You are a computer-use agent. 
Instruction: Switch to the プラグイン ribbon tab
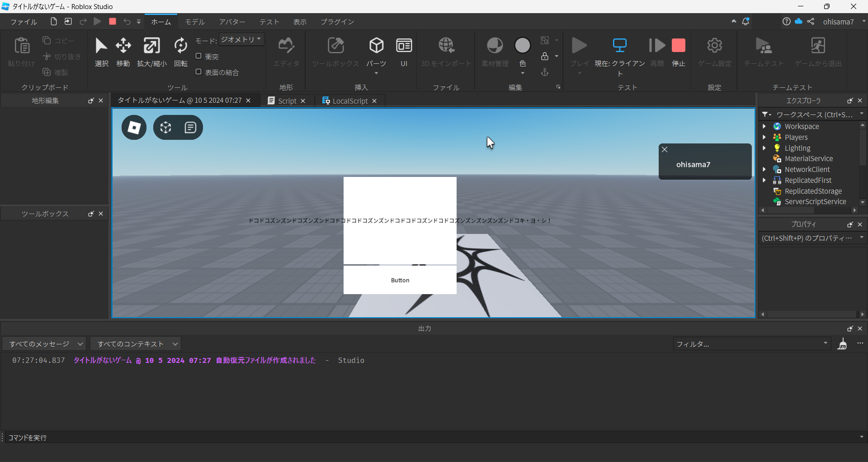(337, 22)
